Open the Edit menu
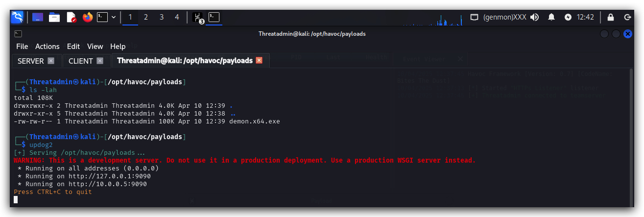 tap(73, 47)
